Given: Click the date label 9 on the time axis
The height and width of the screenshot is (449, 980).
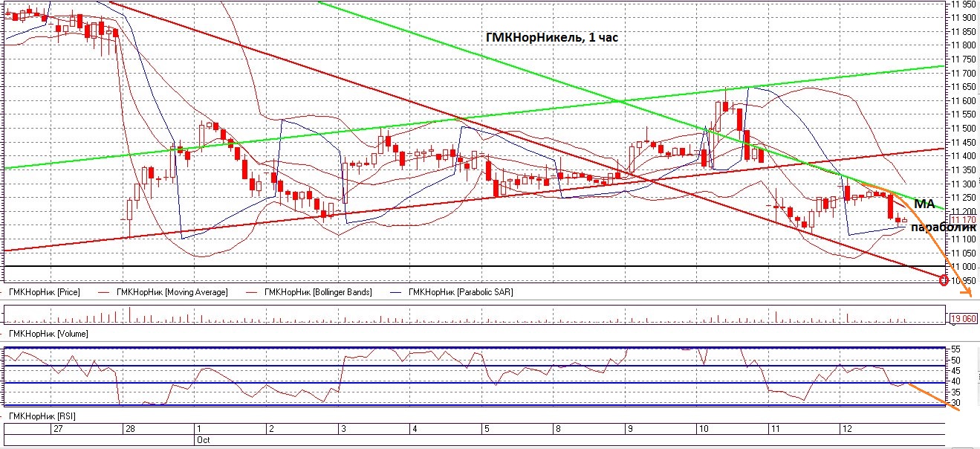Looking at the screenshot, I should pos(629,429).
